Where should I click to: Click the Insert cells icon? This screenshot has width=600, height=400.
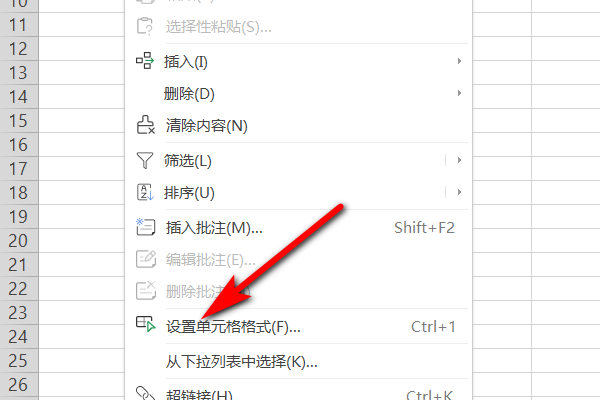pyautogui.click(x=145, y=61)
